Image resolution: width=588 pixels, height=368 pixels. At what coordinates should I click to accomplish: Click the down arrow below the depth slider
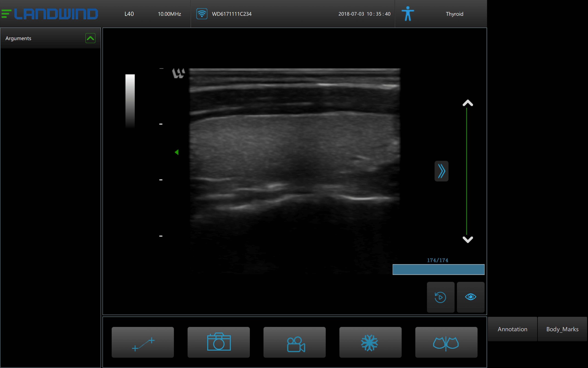(x=468, y=239)
